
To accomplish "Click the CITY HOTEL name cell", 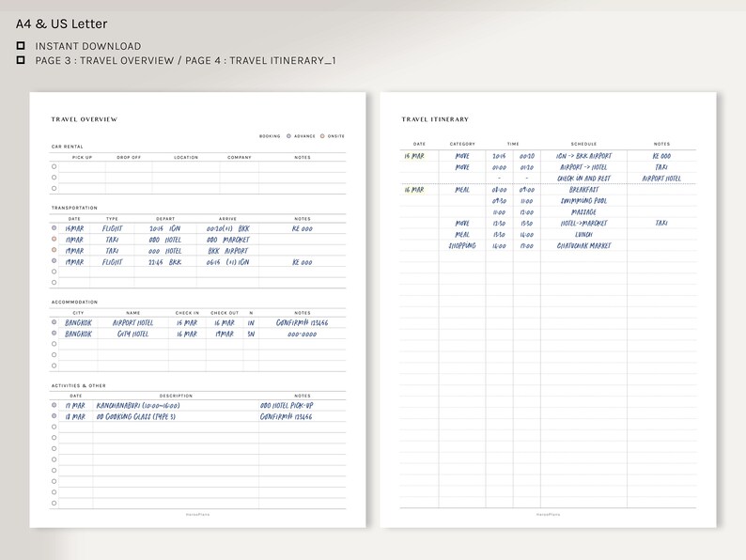I will point(132,334).
